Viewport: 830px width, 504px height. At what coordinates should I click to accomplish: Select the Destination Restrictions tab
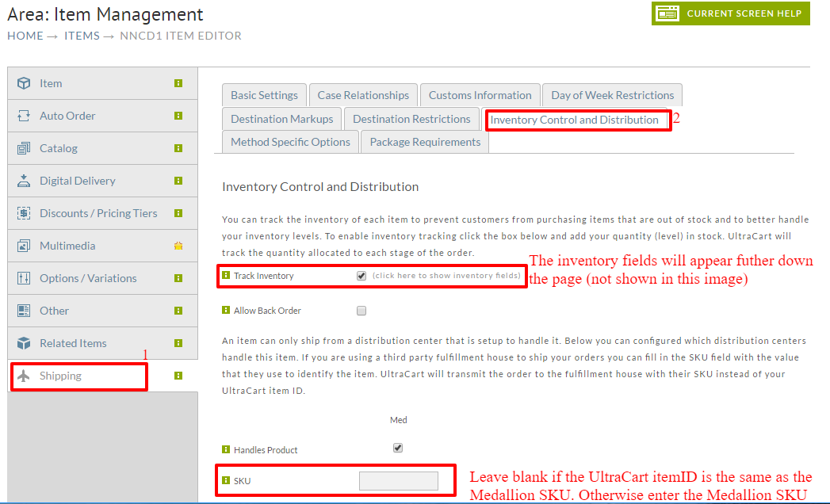coord(411,119)
